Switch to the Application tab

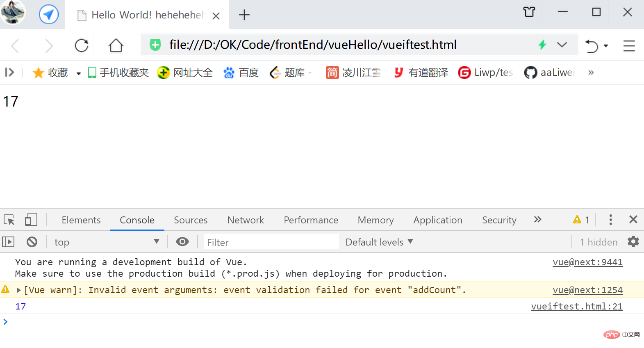click(438, 220)
